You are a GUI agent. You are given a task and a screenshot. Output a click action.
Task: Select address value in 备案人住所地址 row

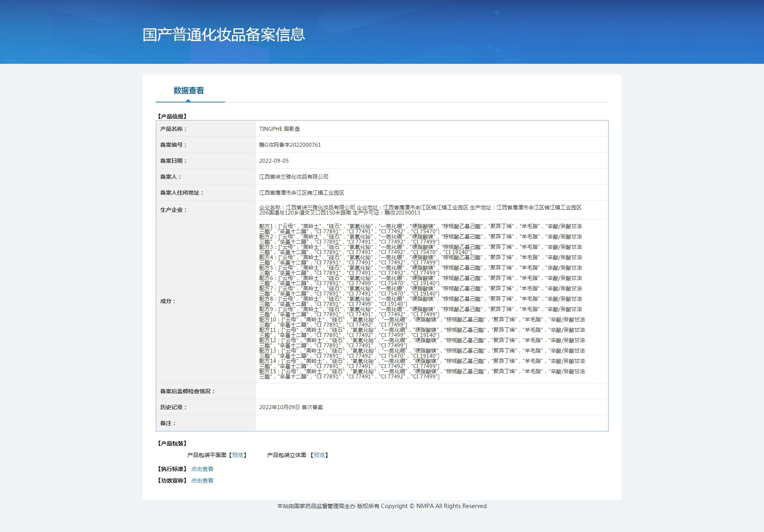pos(302,193)
